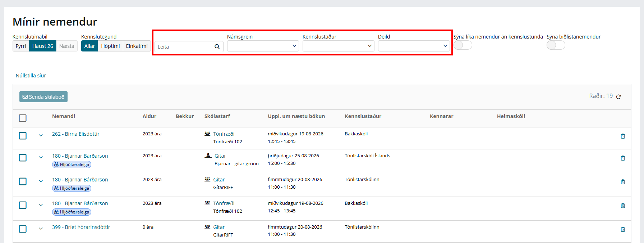
Task: Click the Tónlistarskóli Íslands location cell
Action: 367,156
